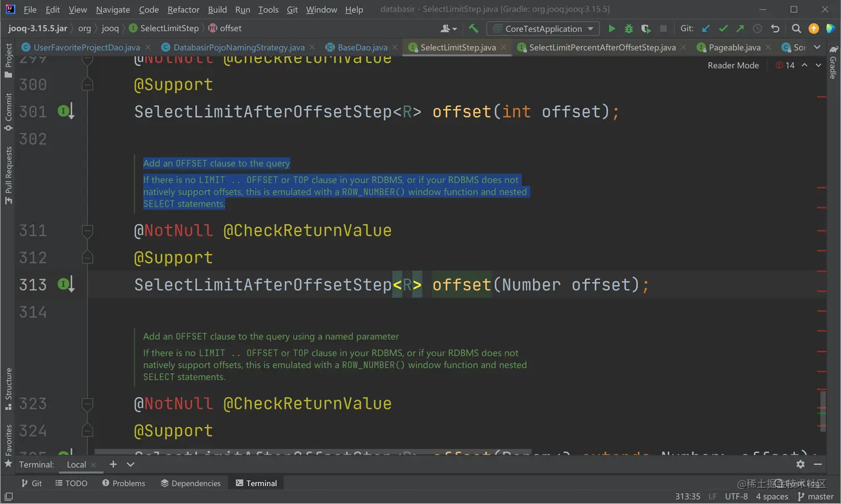Switch to DatabasirPojoNamingStrategy.java tab
841x504 pixels.
pyautogui.click(x=239, y=47)
